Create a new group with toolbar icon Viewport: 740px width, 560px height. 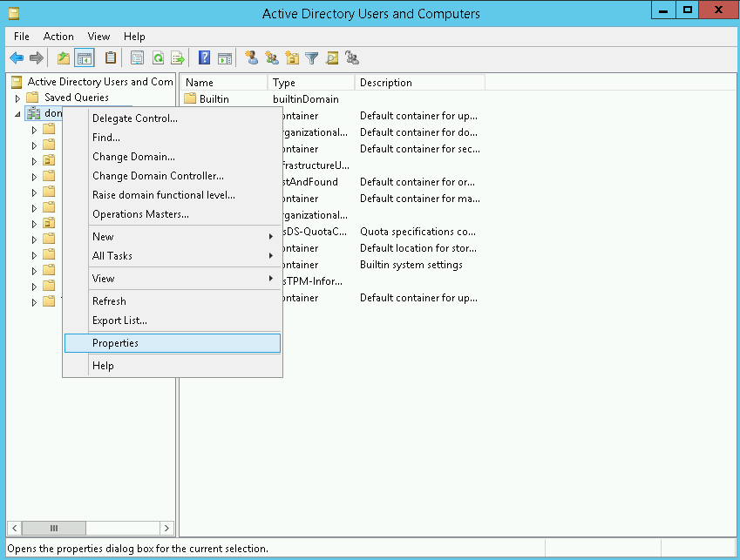coord(272,58)
